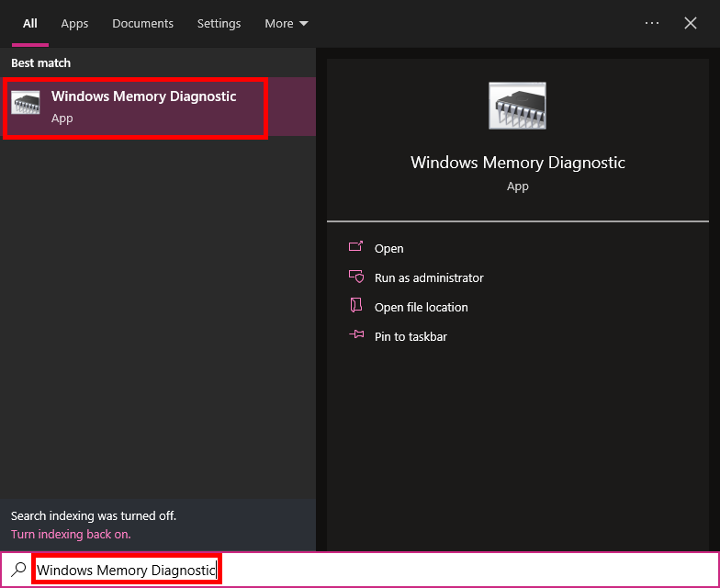Click the Open action's window icon
The height and width of the screenshot is (588, 720).
[x=356, y=246]
